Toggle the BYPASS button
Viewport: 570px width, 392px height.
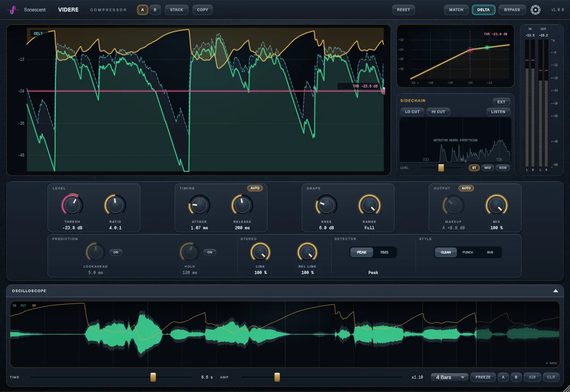(512, 10)
